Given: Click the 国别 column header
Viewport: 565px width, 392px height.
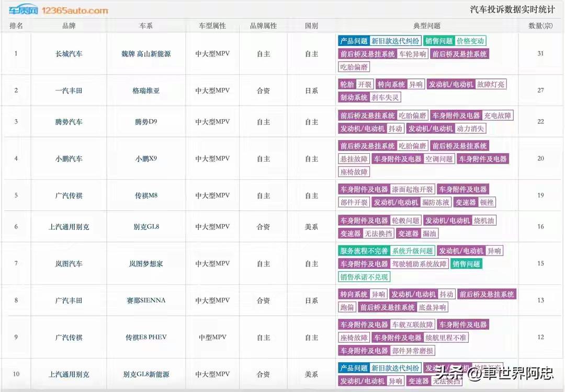Looking at the screenshot, I should point(311,26).
